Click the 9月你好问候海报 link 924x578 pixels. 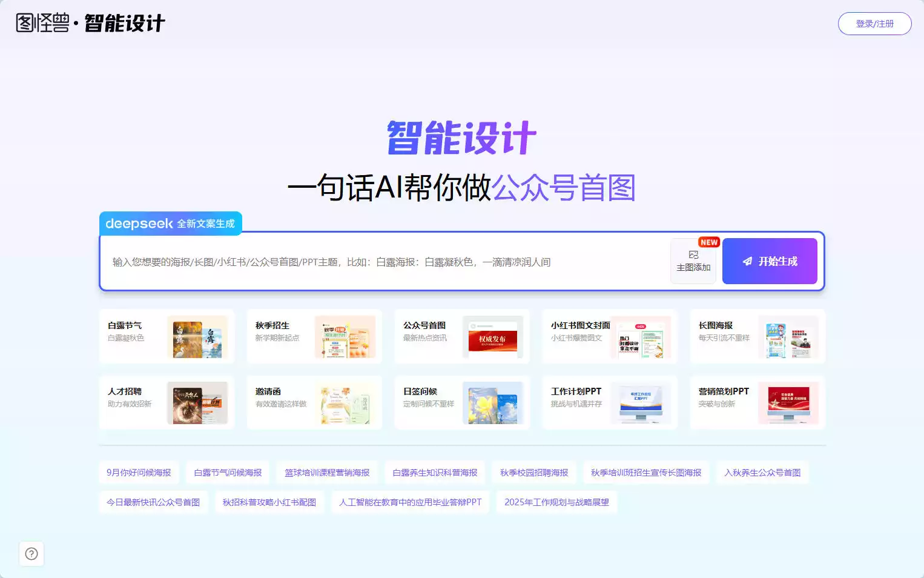click(139, 473)
